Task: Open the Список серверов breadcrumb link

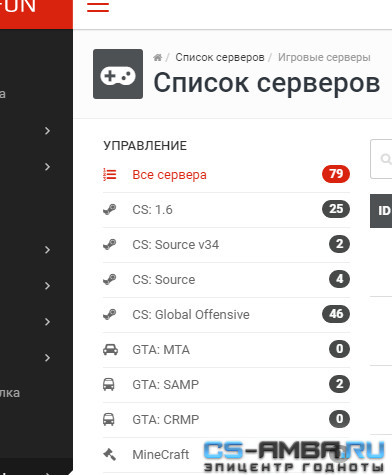Action: (x=220, y=57)
